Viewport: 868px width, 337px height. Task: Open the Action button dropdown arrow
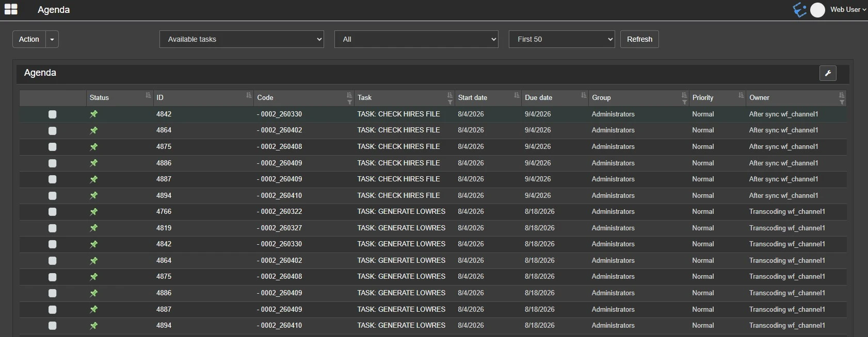pos(52,39)
